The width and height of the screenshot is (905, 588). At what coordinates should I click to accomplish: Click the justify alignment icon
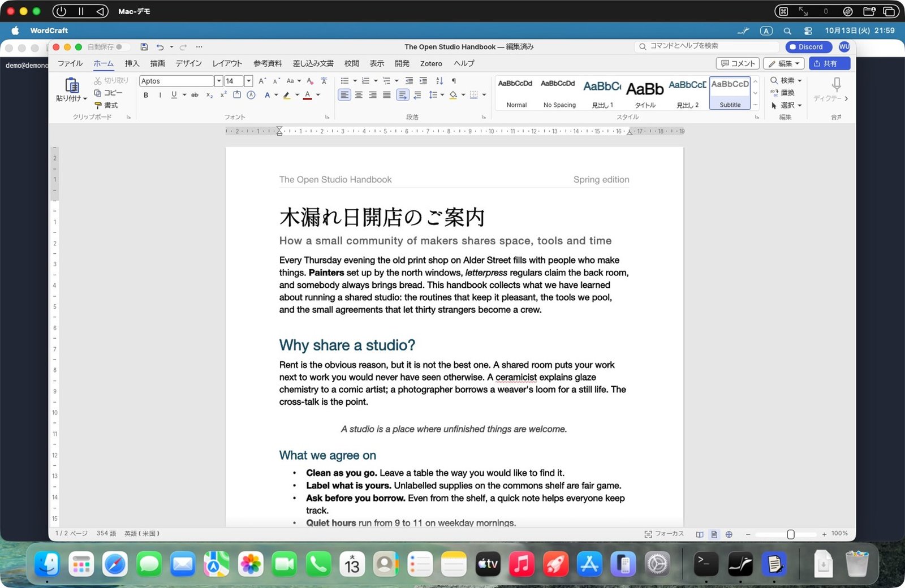pyautogui.click(x=386, y=95)
